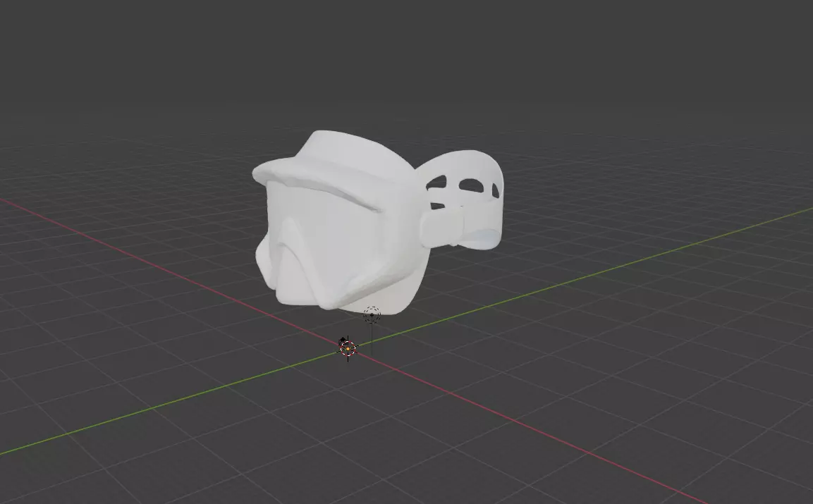Click the 3D cursor at the world origin
The image size is (813, 504).
tap(348, 349)
